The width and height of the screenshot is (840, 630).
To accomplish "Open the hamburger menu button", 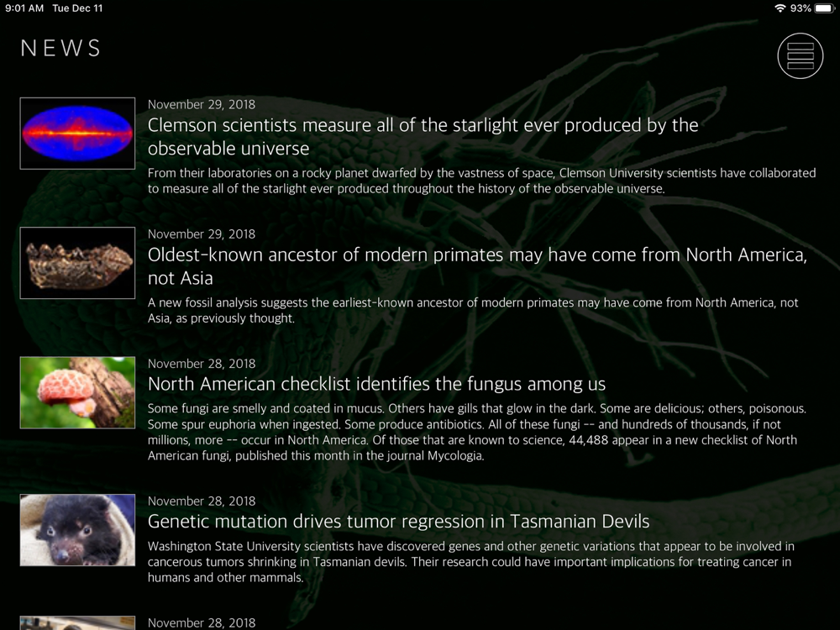I will coord(800,55).
